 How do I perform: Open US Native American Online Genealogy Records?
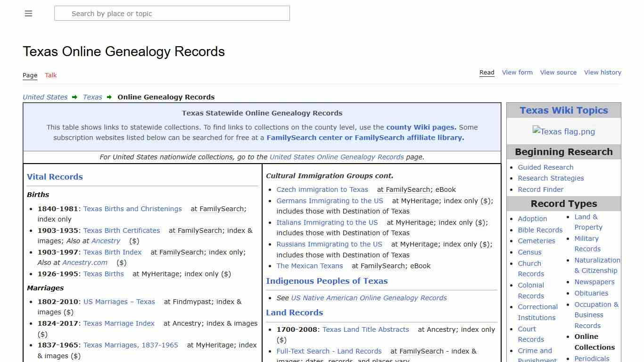pyautogui.click(x=369, y=298)
